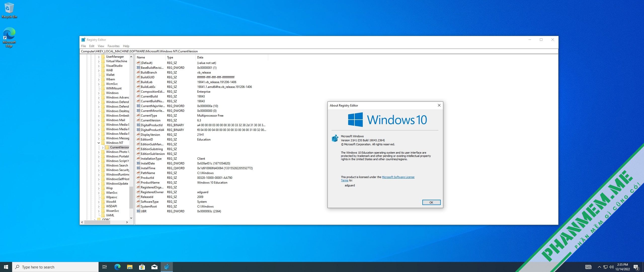Expand the Wow64 tree node
This screenshot has width=644, height=272.
[99, 202]
